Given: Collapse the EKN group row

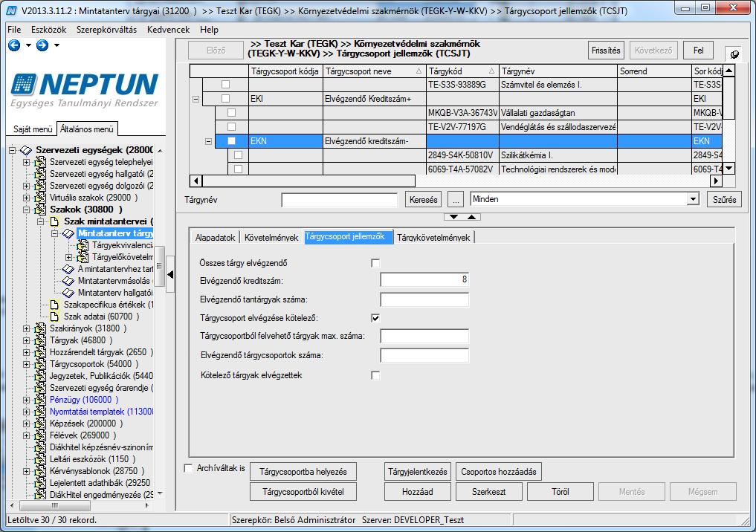Looking at the screenshot, I should tap(208, 142).
